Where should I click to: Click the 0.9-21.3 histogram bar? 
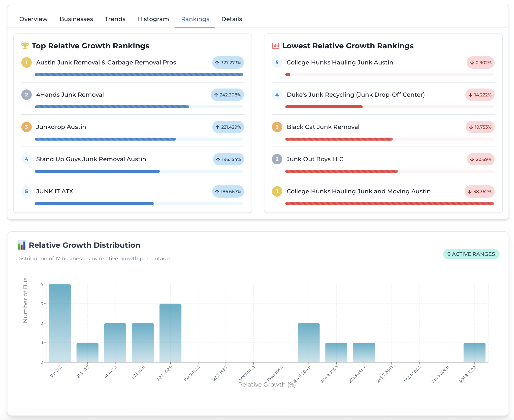60,323
